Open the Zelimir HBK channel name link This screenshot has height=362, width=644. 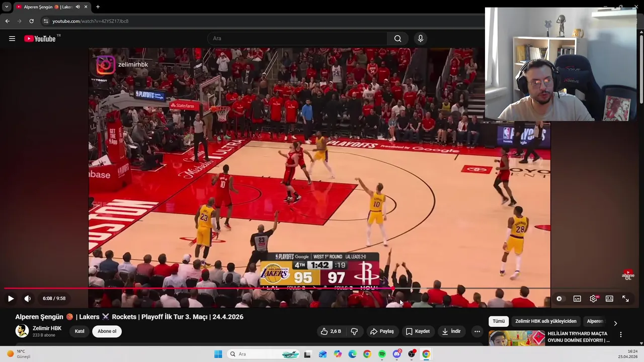pyautogui.click(x=47, y=328)
